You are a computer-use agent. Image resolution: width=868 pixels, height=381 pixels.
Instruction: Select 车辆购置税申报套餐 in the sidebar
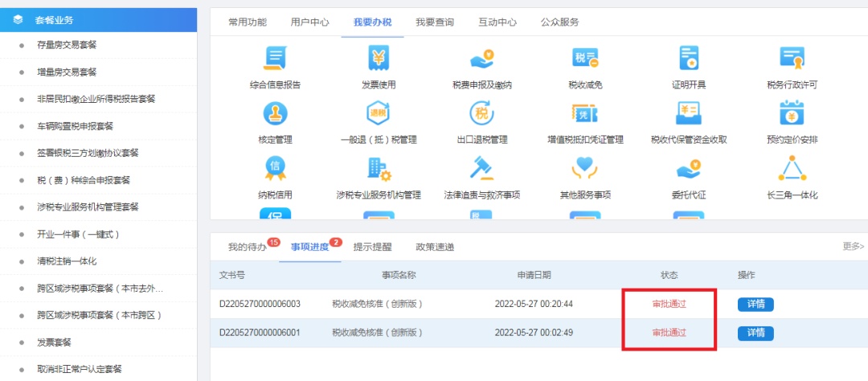click(x=76, y=126)
